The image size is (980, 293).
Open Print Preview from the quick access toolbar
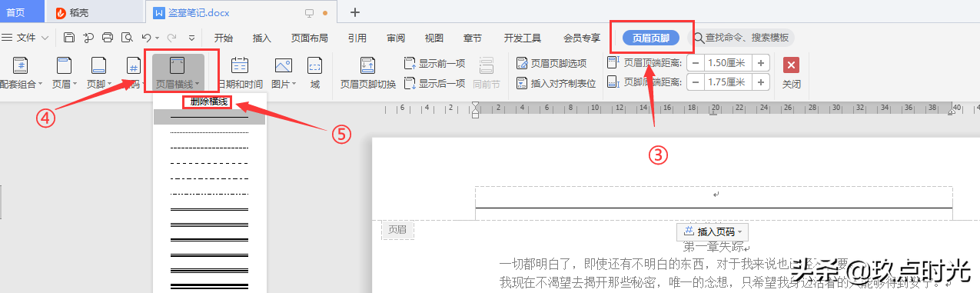pos(126,37)
